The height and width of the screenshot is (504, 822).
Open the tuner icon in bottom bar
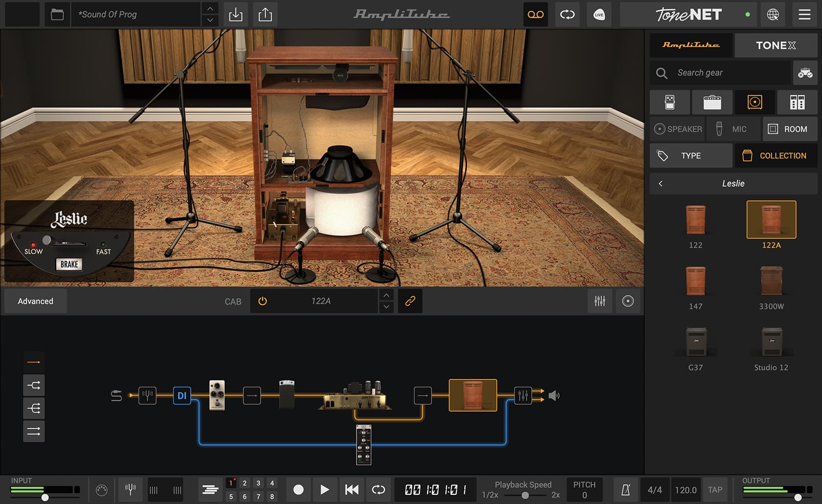(x=130, y=490)
